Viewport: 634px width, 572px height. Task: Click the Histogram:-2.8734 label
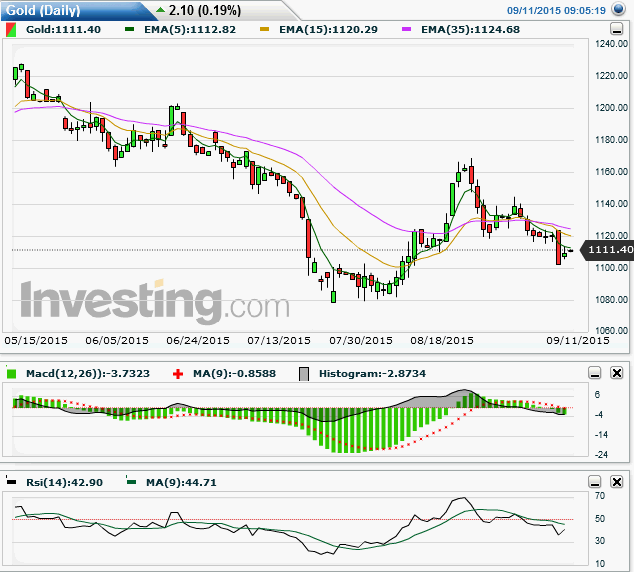click(x=372, y=374)
